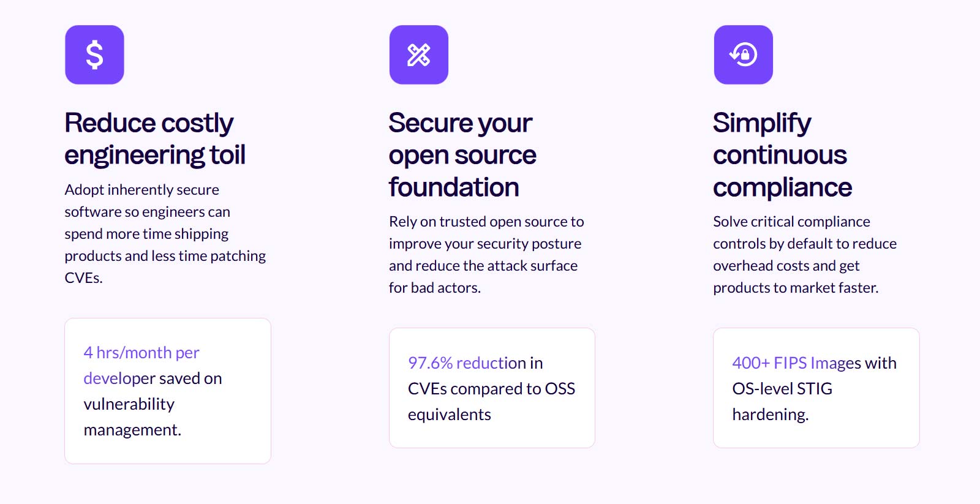
Task: Click the 'for bad actors.' line
Action: [x=435, y=288]
